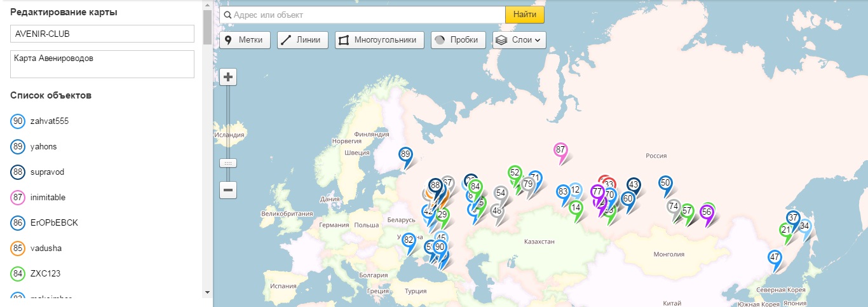868x307 pixels.
Task: Activate the Метки placemark tool
Action: point(245,40)
